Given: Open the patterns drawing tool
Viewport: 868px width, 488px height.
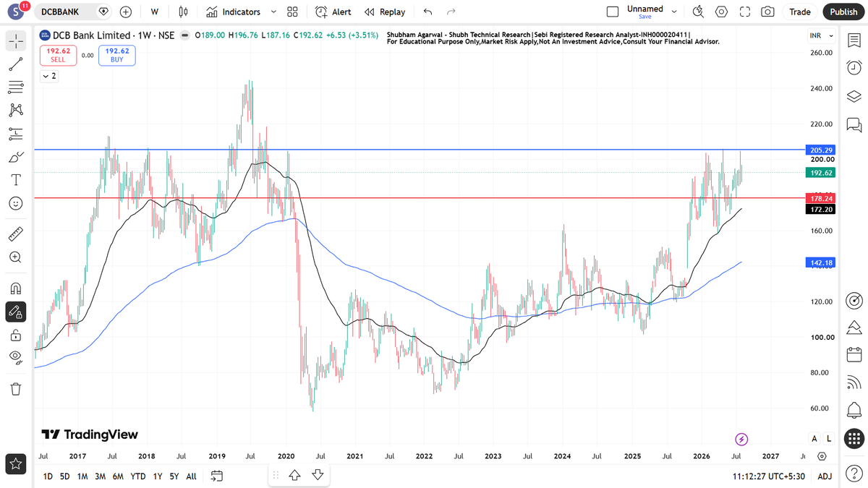Looking at the screenshot, I should (x=15, y=110).
